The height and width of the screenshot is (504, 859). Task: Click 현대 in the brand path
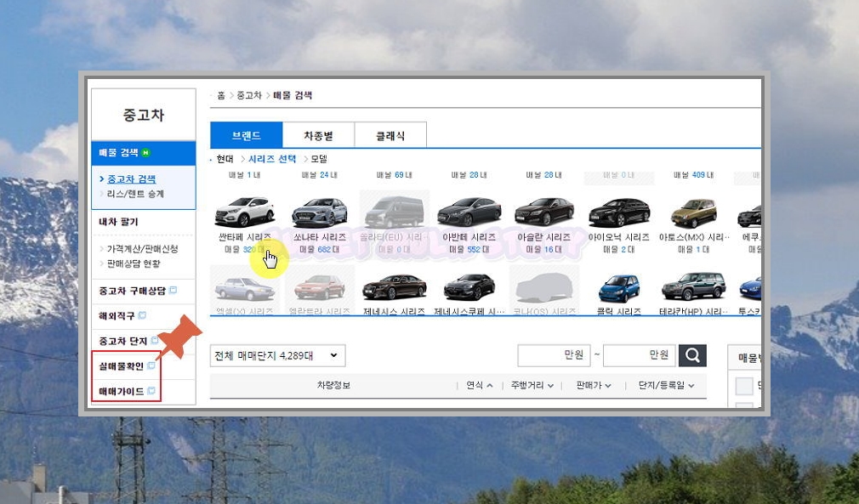tap(225, 159)
